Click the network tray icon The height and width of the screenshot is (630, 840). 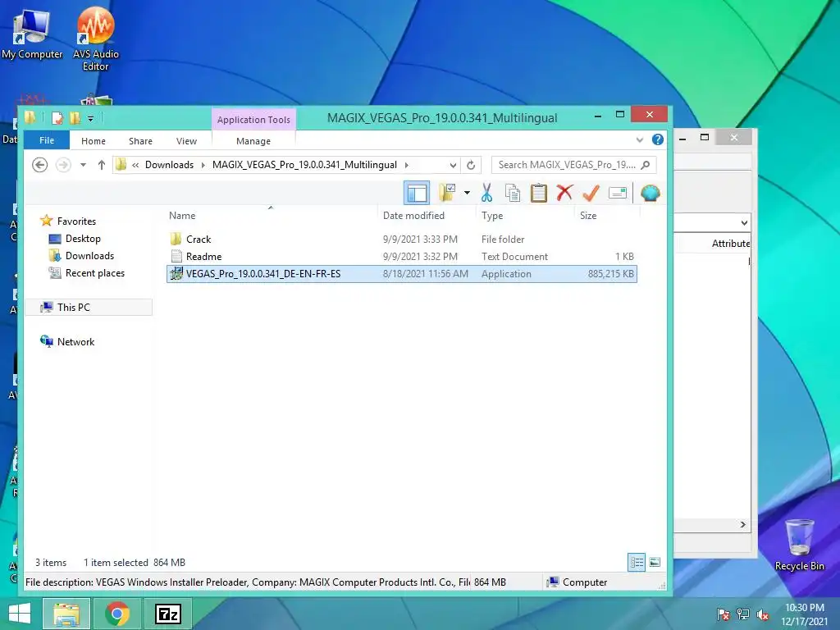pyautogui.click(x=742, y=614)
